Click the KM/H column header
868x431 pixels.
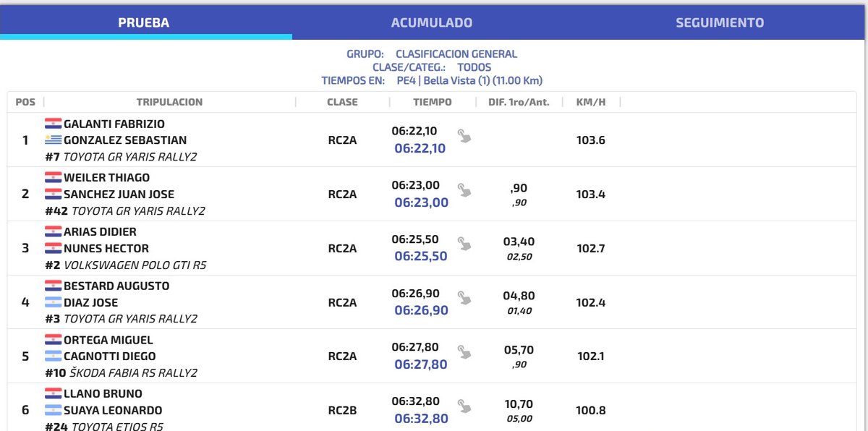[591, 102]
